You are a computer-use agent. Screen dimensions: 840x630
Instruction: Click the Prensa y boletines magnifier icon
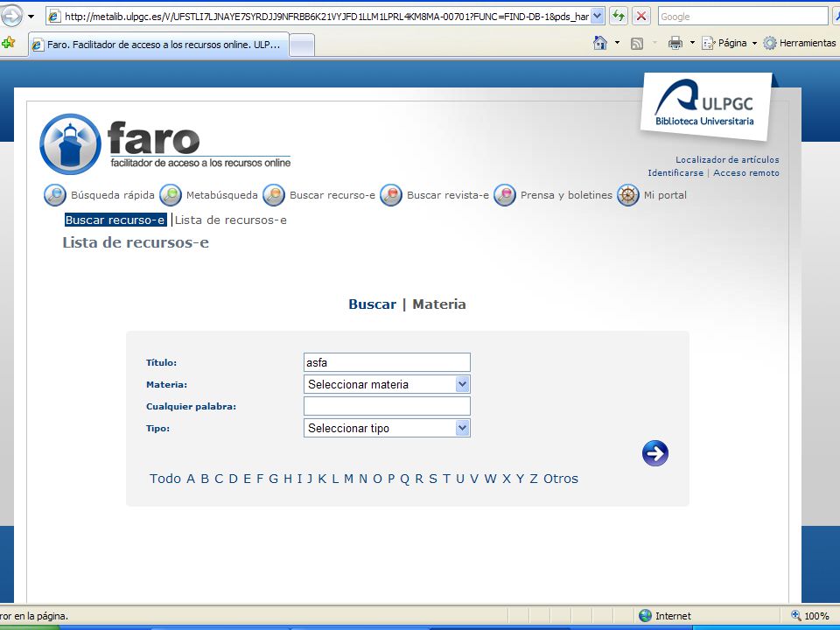505,195
